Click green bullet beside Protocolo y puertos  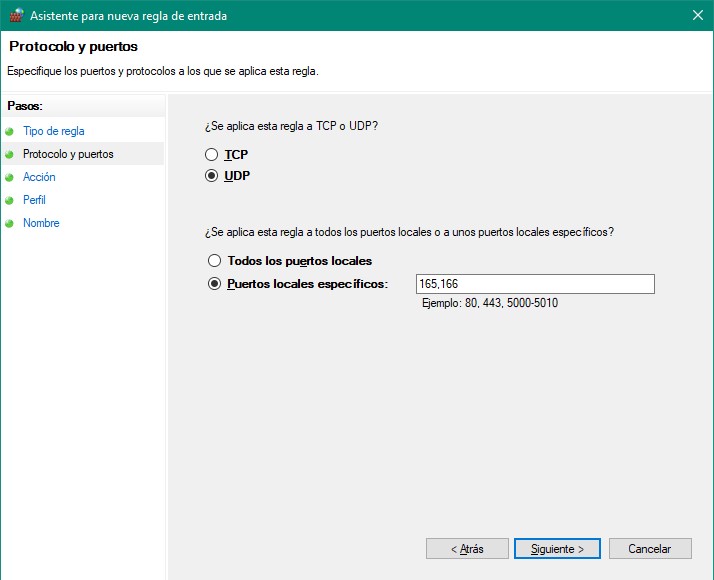[x=10, y=154]
